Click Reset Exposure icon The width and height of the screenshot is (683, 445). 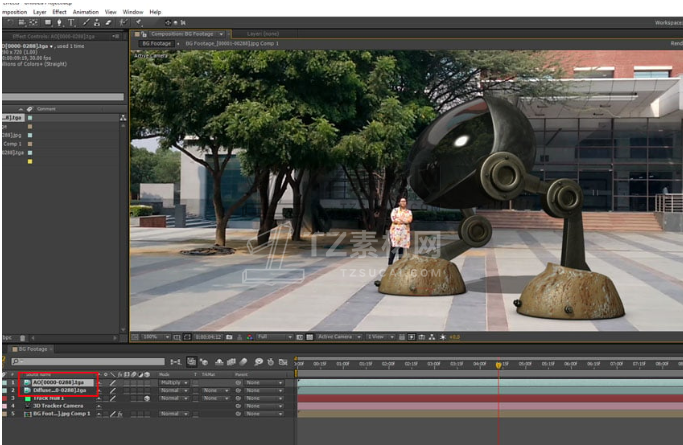coord(443,337)
